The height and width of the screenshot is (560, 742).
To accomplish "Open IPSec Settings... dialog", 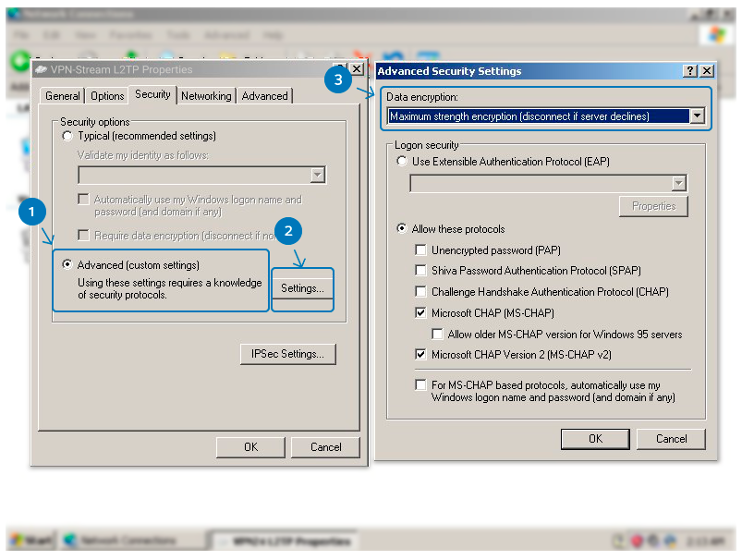I will pyautogui.click(x=287, y=354).
